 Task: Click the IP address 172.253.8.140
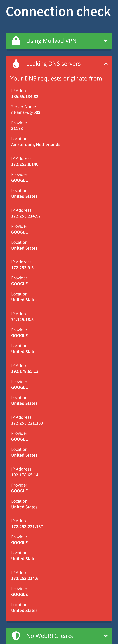25,164
